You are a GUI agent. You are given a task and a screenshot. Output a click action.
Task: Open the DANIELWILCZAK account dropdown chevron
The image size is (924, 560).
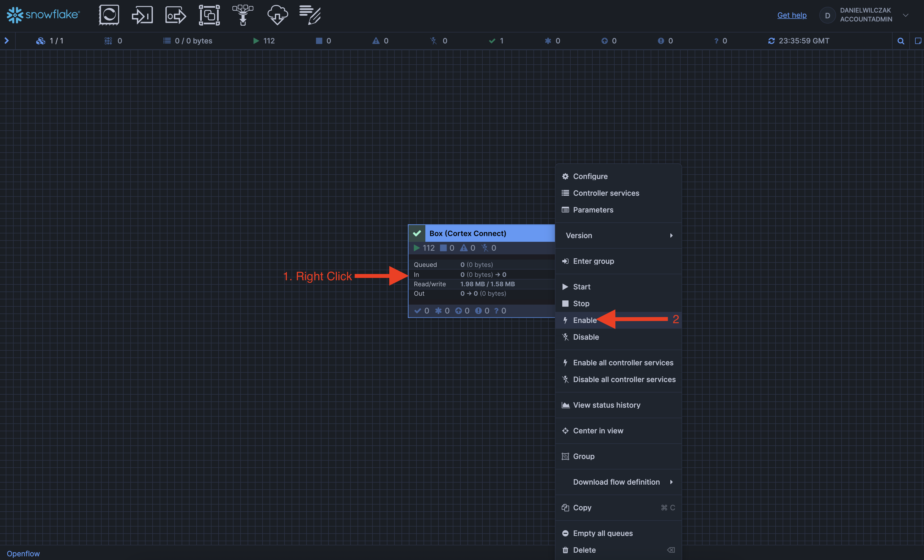pos(906,15)
